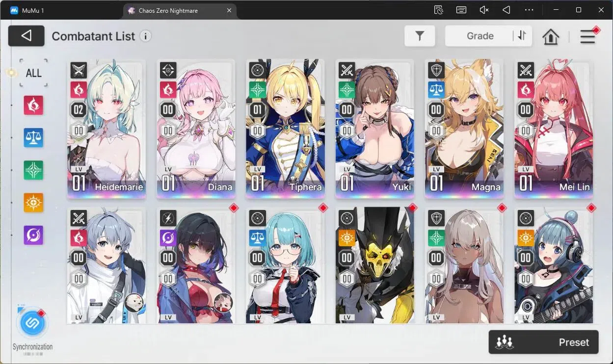Click Heidemarie's 02 ego badge
Screen dimensions: 613x364
click(79, 109)
